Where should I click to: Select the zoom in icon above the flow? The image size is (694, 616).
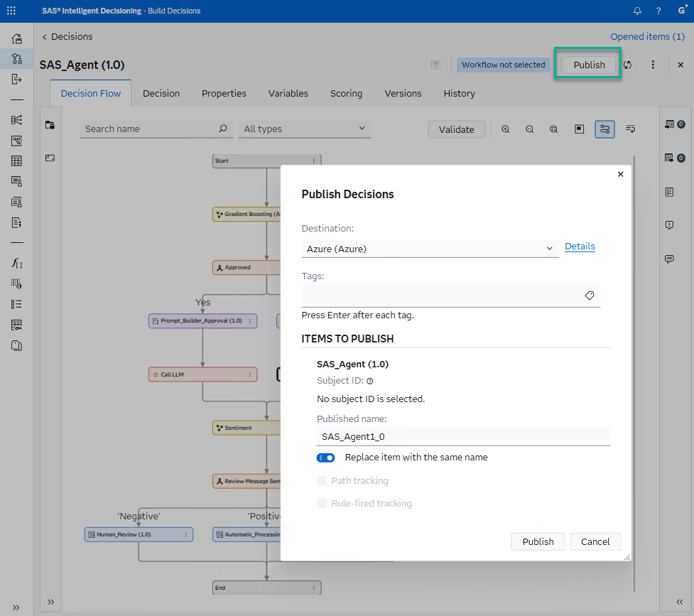[505, 129]
